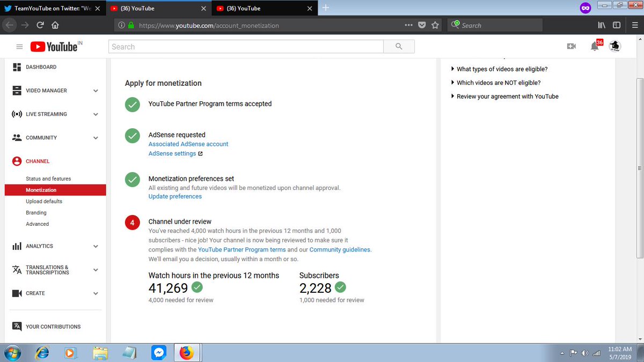Click the Update preferences link

[x=175, y=196]
